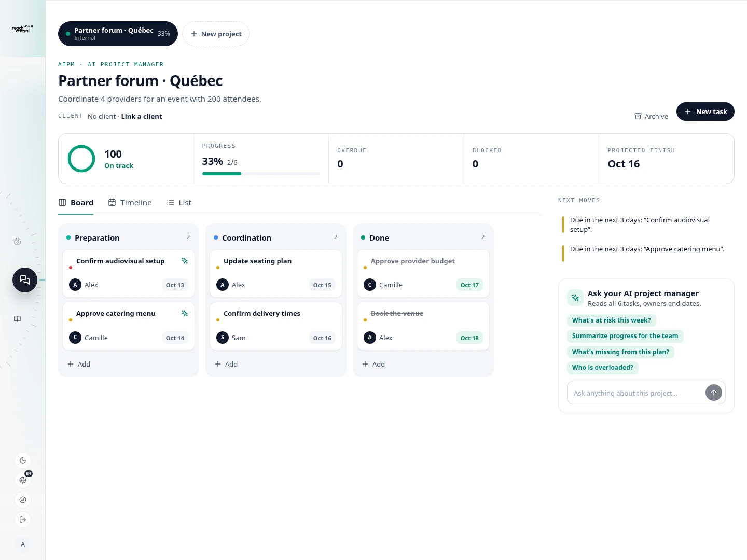Viewport: 747px width, 560px height.
Task: Click Oct 13 due date chip
Action: click(175, 285)
